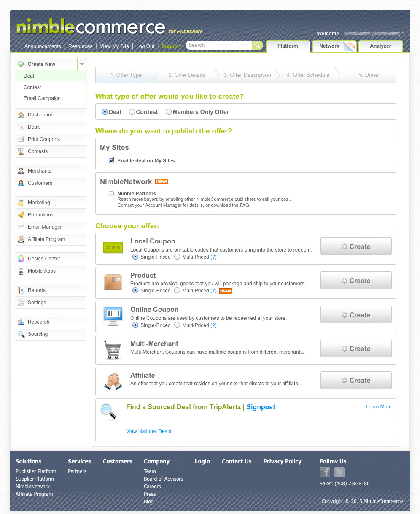Click the search magnifier button icon
The height and width of the screenshot is (514, 420).
point(257,45)
